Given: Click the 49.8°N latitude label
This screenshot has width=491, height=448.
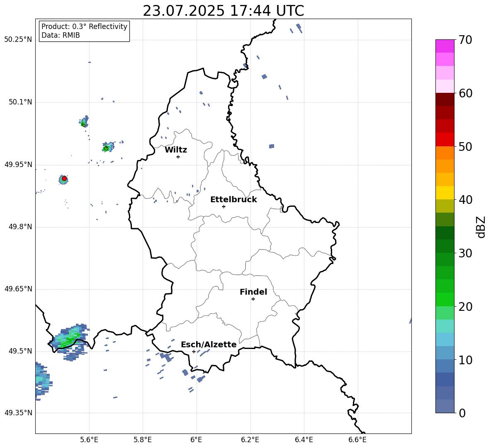Looking at the screenshot, I should pyautogui.click(x=20, y=227).
